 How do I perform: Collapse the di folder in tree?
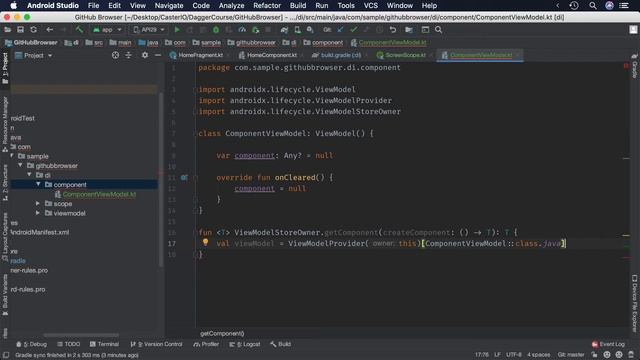click(x=29, y=175)
